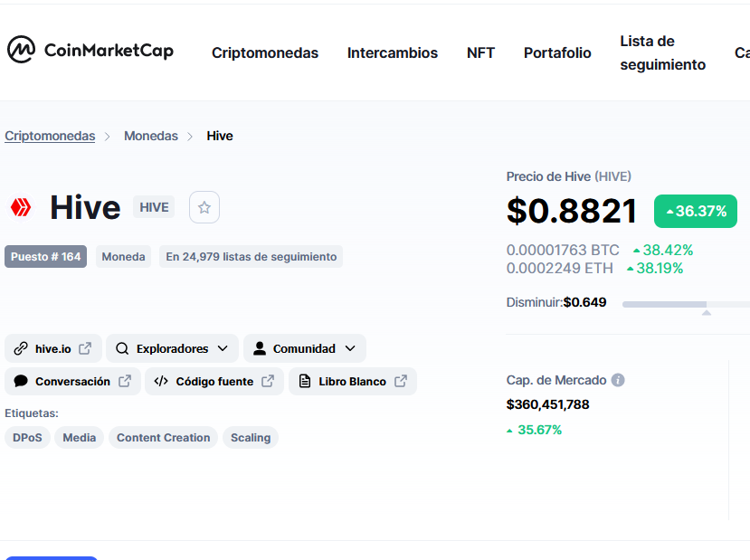Expand the Exploradores dropdown chevron
The image size is (750, 560).
tap(223, 348)
